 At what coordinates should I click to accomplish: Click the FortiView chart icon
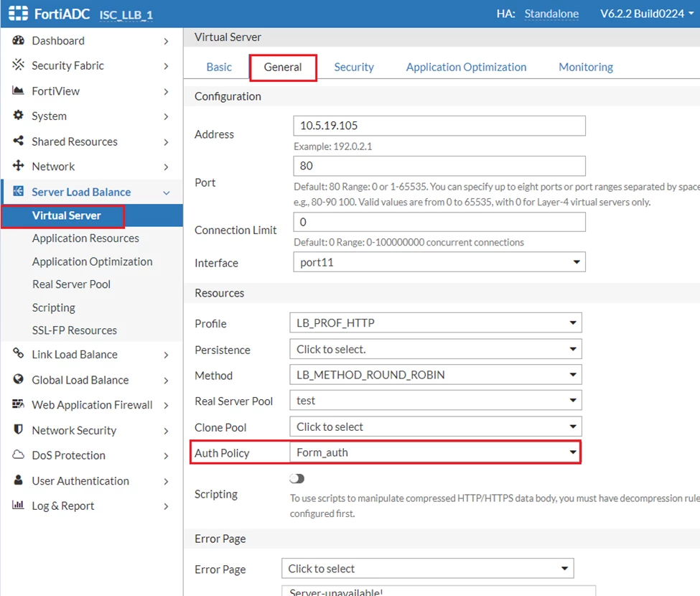18,90
